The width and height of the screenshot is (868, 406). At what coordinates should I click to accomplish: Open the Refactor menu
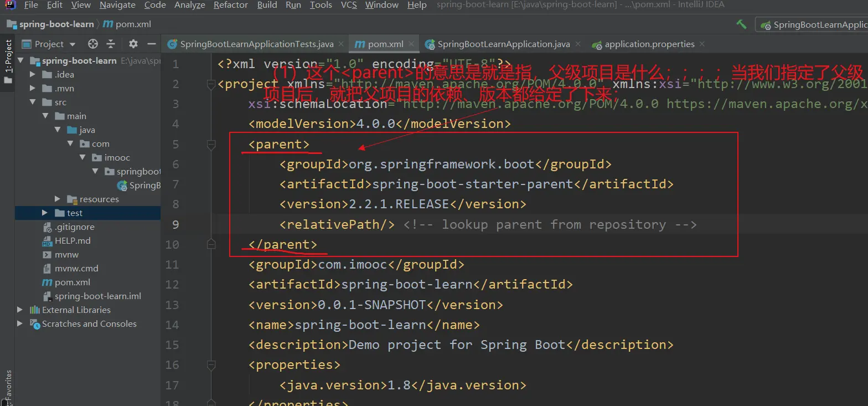(230, 5)
